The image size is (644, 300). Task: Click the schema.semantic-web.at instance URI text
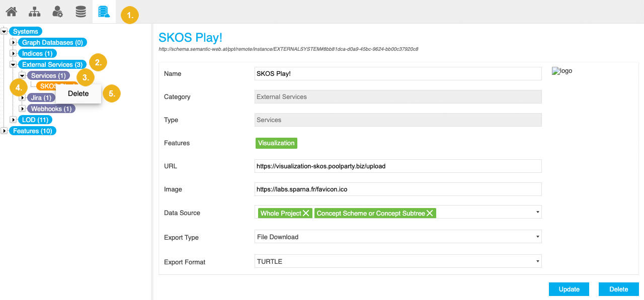pyautogui.click(x=288, y=49)
